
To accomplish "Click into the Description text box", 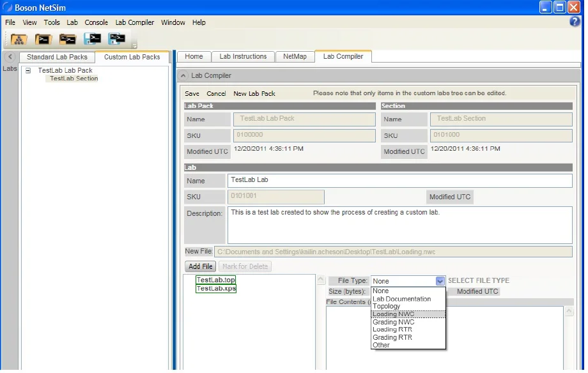I will 399,225.
